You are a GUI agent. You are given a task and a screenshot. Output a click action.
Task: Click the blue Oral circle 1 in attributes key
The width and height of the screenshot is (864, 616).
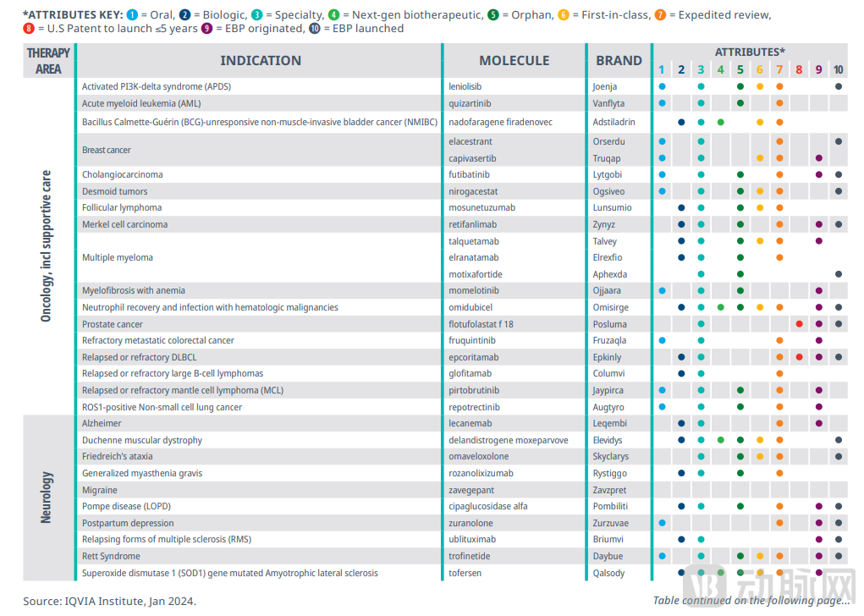(132, 15)
